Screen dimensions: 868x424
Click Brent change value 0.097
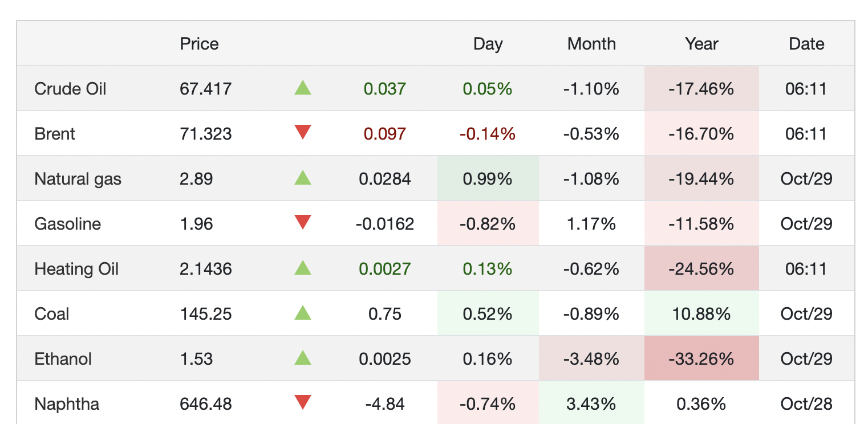point(385,134)
